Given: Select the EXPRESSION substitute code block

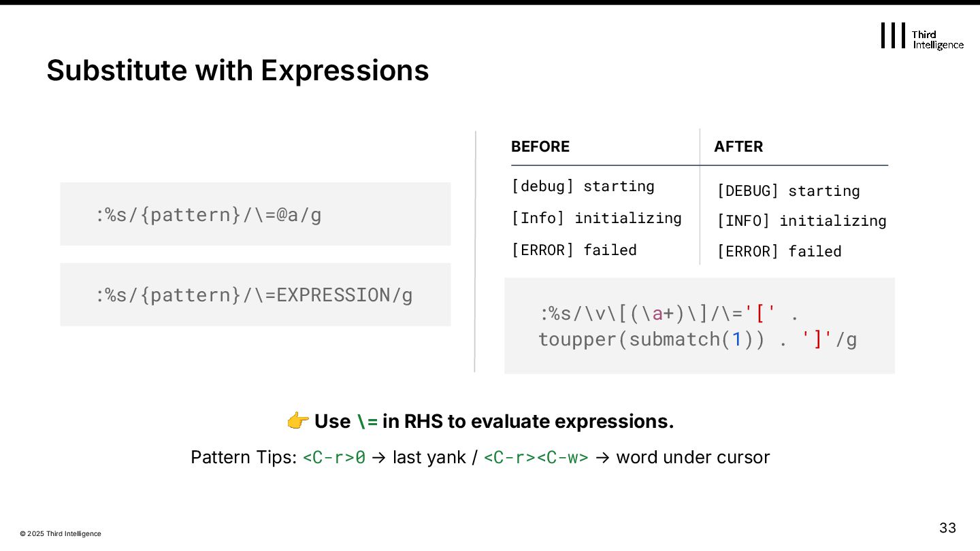Looking at the screenshot, I should pyautogui.click(x=255, y=295).
